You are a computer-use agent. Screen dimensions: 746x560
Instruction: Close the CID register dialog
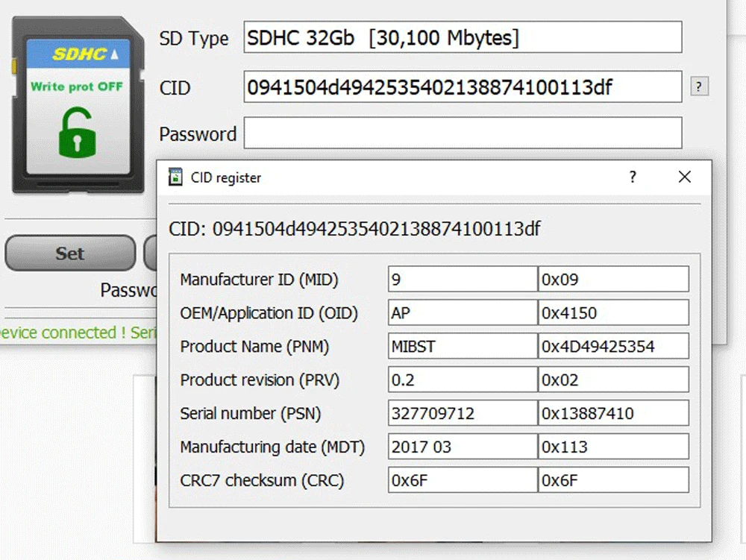coord(684,177)
